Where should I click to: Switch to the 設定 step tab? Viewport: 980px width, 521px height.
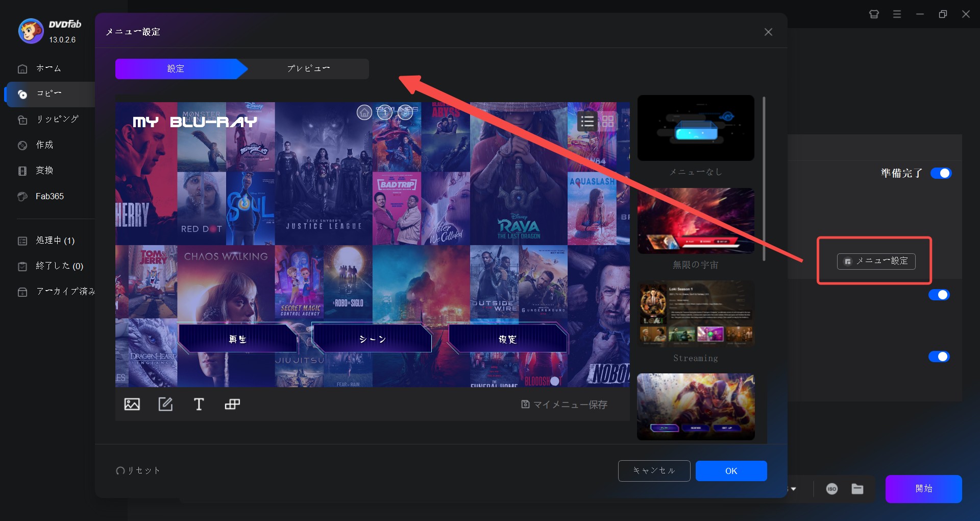176,69
